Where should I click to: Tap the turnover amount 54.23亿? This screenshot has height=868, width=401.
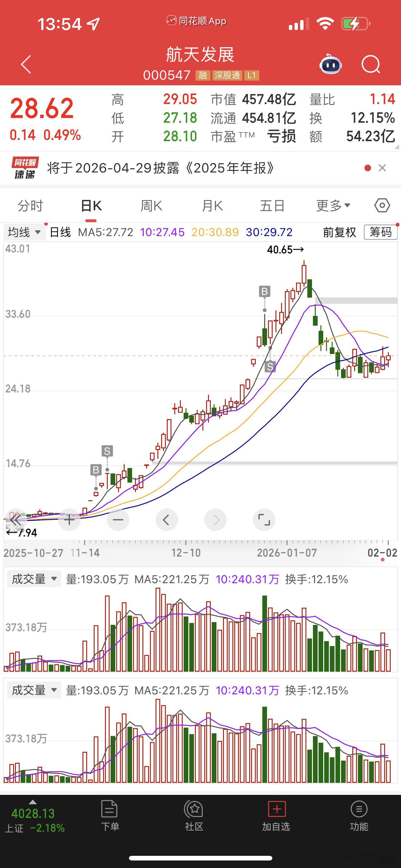pos(370,136)
